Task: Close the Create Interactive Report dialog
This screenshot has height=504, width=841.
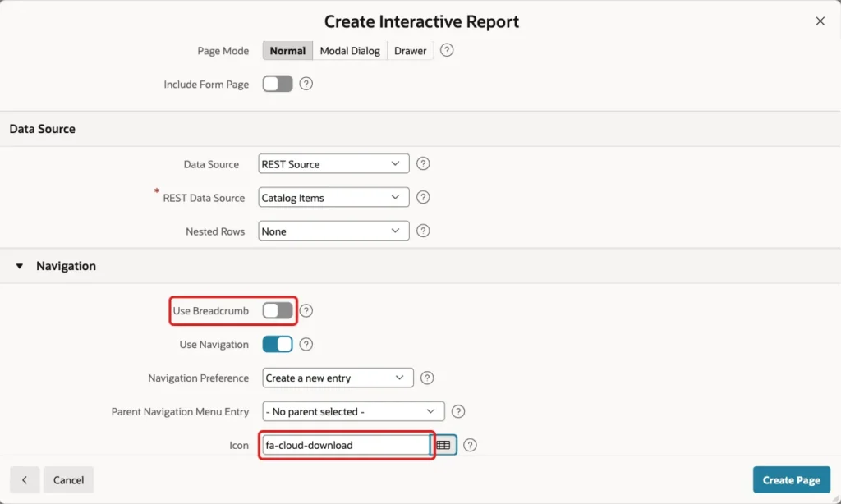Action: (820, 21)
